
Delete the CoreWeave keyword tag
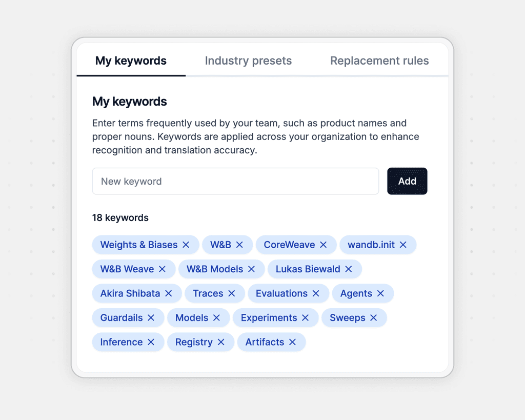coord(324,245)
